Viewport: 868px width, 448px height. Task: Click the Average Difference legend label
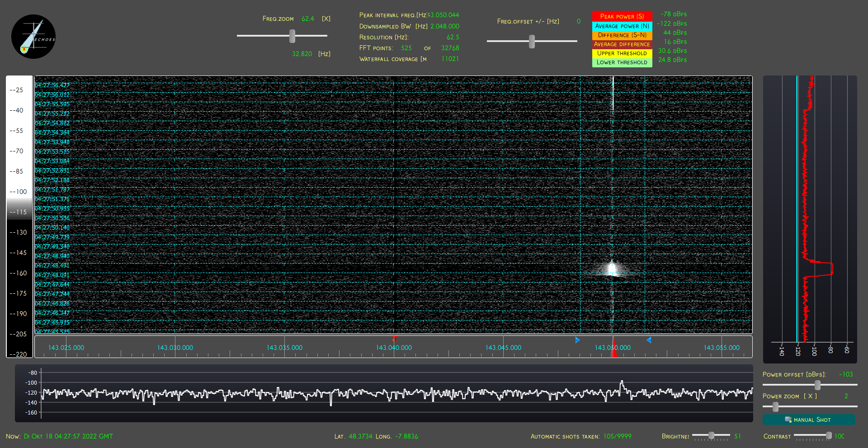pos(622,44)
